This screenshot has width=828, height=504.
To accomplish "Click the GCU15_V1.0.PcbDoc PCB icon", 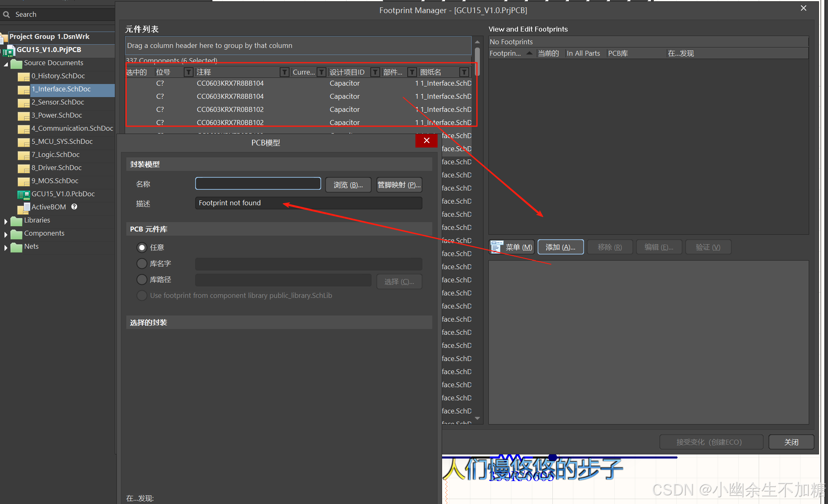I will [x=24, y=195].
